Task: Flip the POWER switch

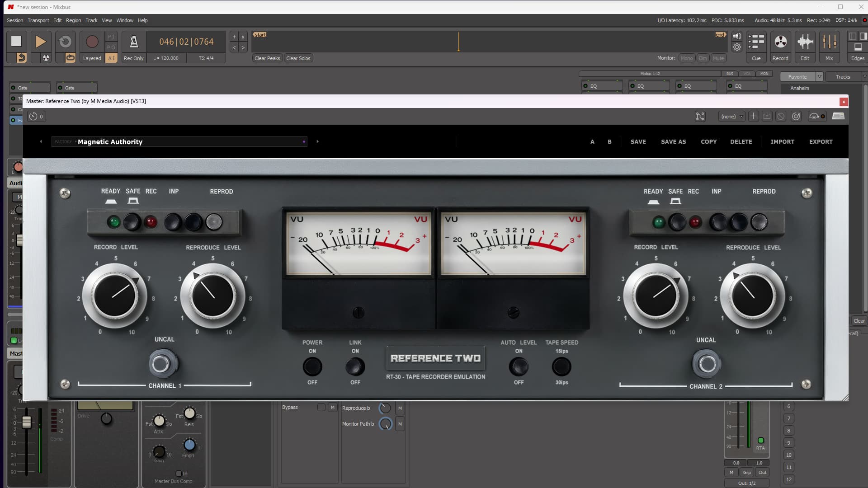Action: tap(312, 366)
